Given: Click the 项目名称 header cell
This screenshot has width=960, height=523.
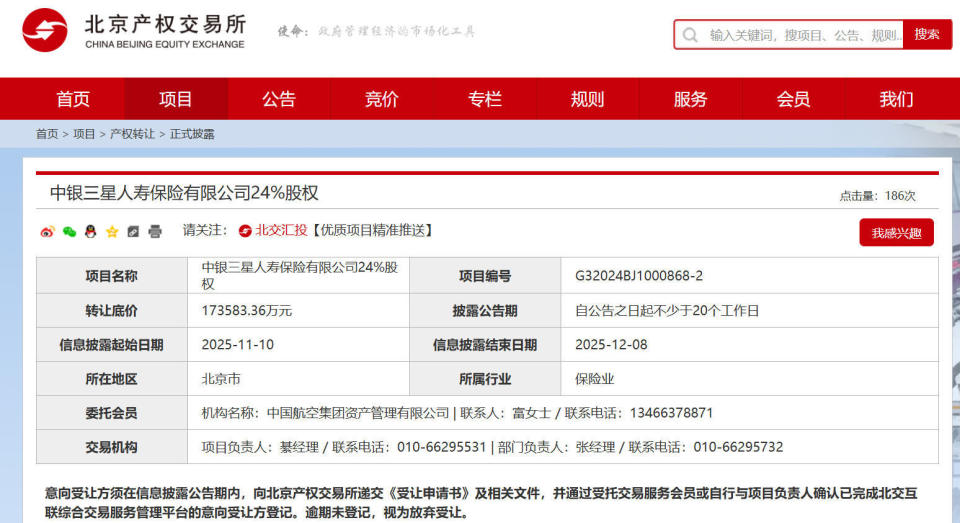Looking at the screenshot, I should coord(111,276).
